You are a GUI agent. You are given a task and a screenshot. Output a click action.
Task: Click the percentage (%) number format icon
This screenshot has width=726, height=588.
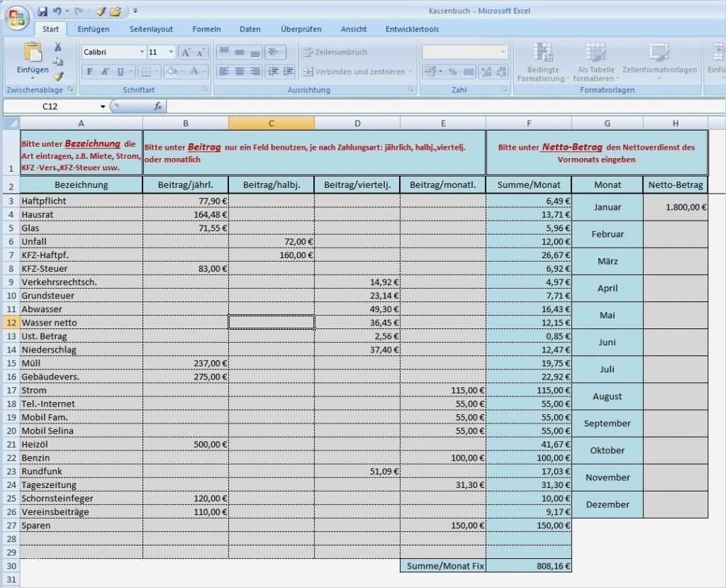coord(453,71)
